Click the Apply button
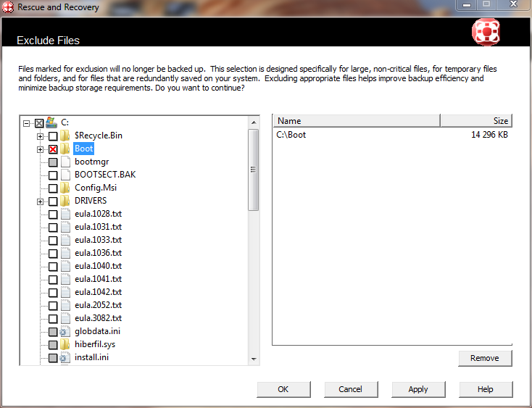 417,389
